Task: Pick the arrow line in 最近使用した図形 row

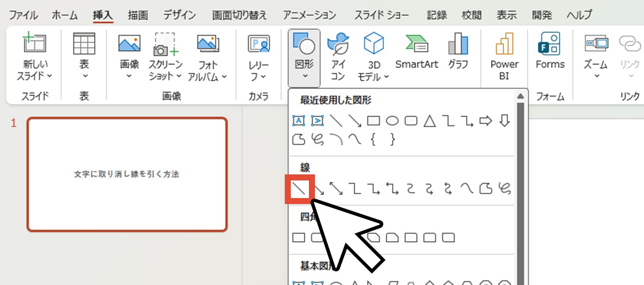Action: (355, 121)
